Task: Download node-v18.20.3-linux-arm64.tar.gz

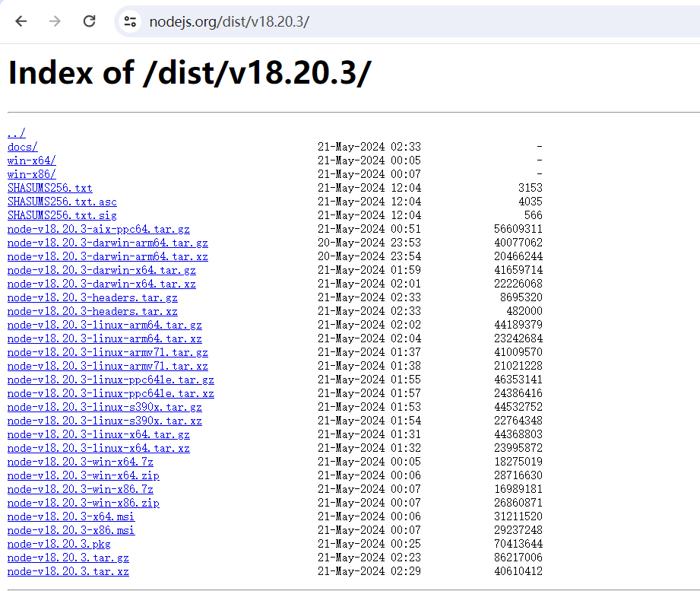Action: coord(104,325)
